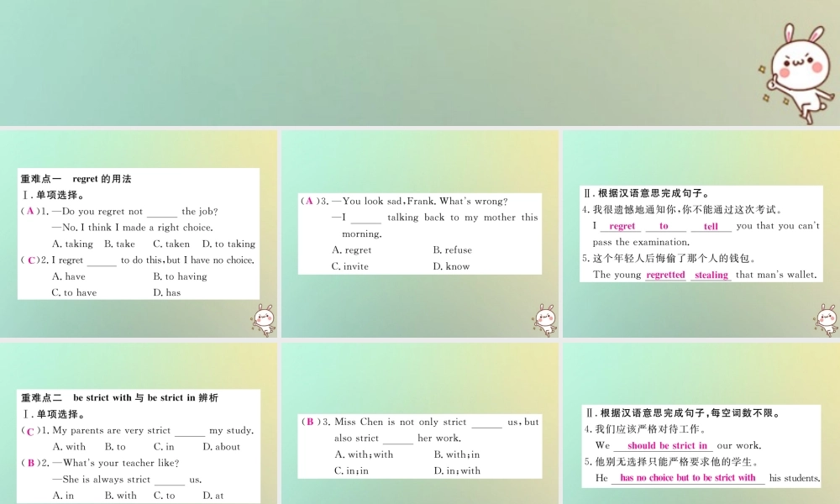Select option 'A. with;with'

(x=364, y=454)
